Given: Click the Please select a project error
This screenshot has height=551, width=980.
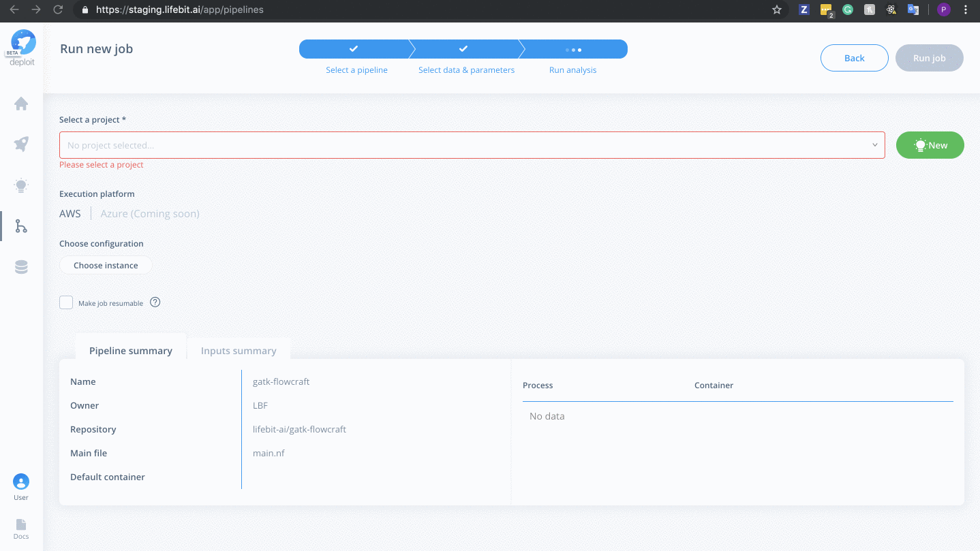Looking at the screenshot, I should tap(102, 165).
